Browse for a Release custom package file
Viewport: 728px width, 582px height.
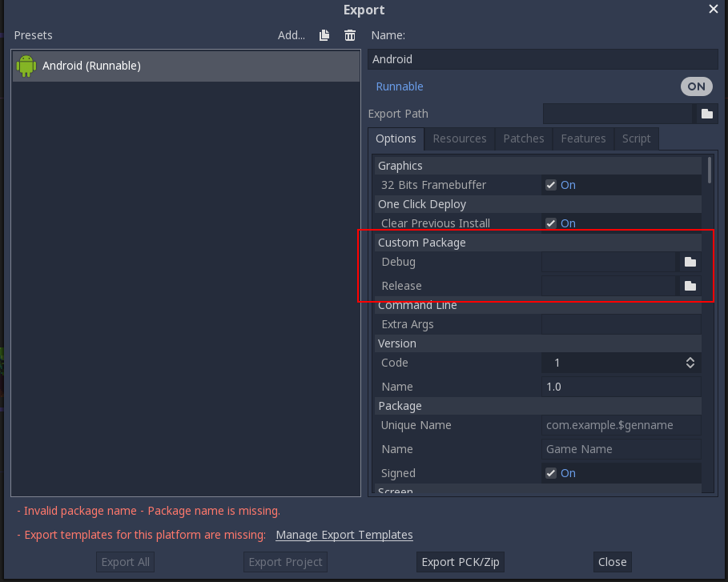point(690,286)
